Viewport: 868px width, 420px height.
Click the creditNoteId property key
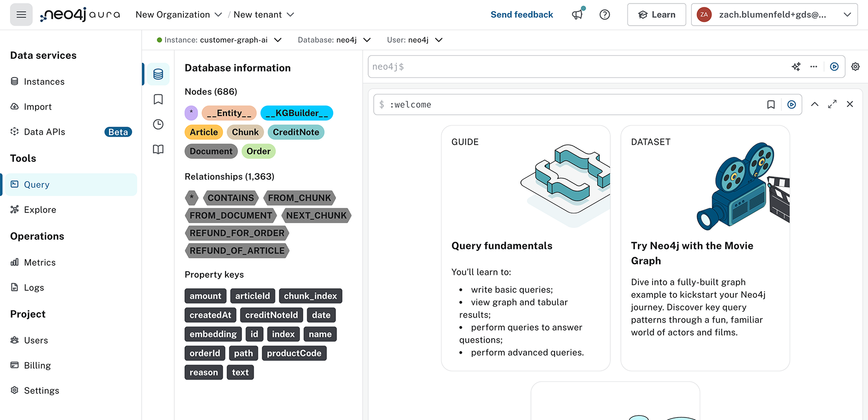point(271,315)
